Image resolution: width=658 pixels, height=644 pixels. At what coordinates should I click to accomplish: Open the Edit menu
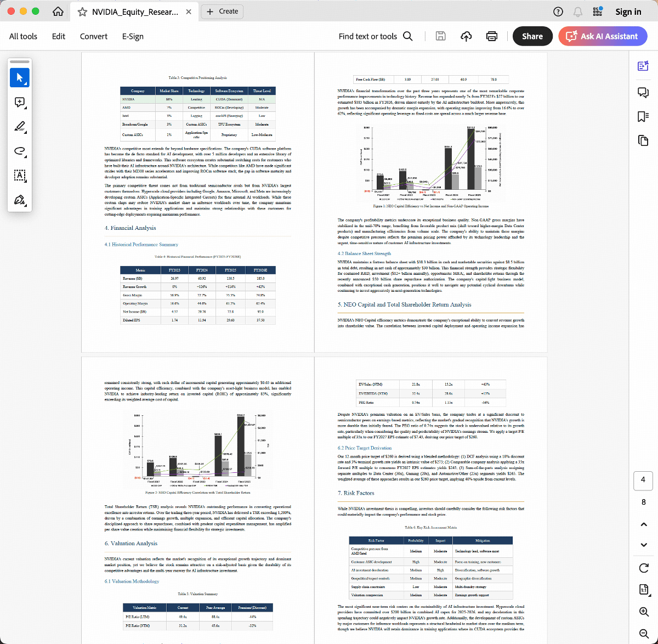(59, 36)
